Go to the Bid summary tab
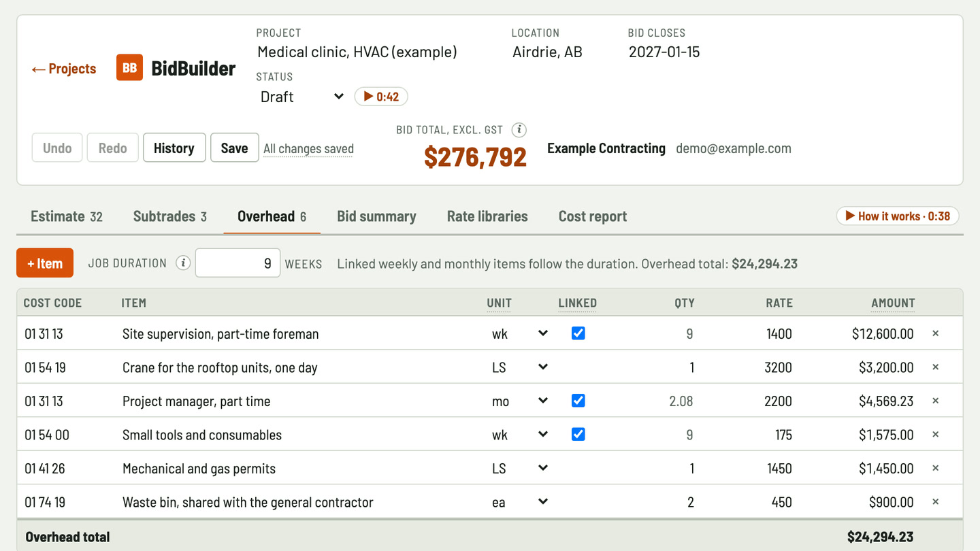The image size is (980, 551). pyautogui.click(x=376, y=216)
